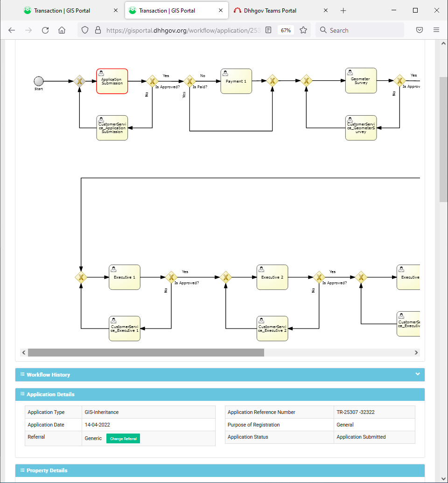448x483 pixels.
Task: Click the application date 14-04-2022
Action: tap(97, 425)
